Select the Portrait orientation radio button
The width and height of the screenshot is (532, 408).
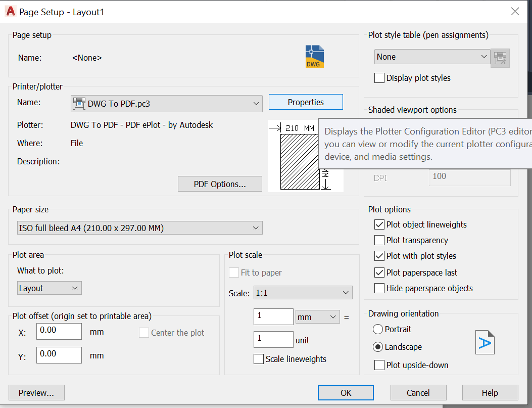[x=377, y=329]
